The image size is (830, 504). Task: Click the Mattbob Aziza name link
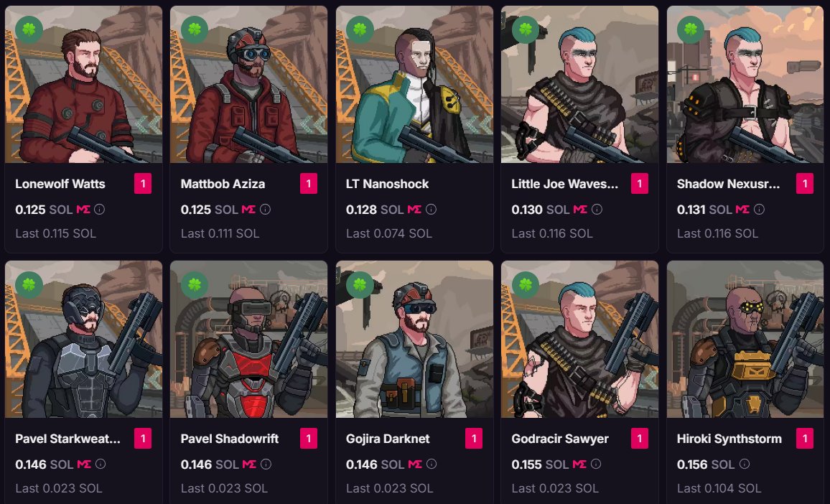point(223,185)
